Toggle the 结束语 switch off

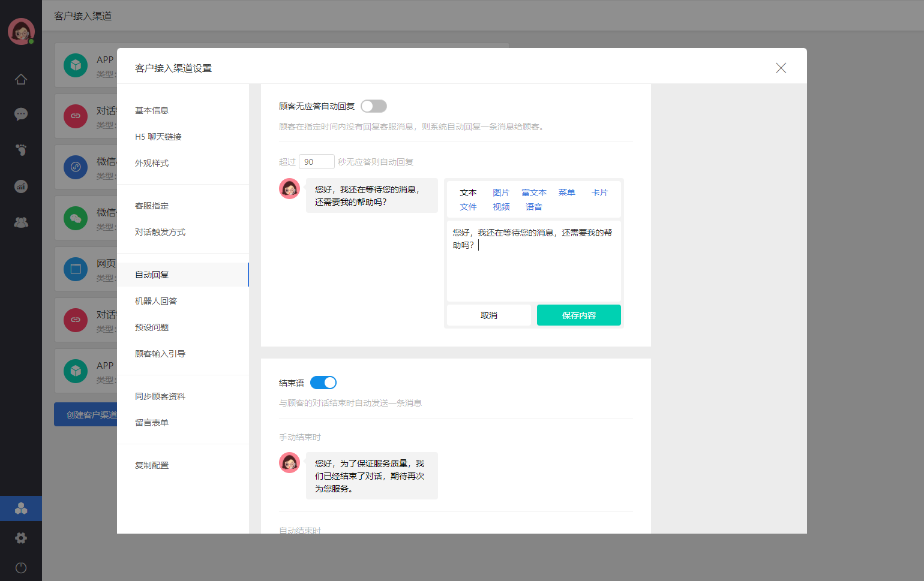tap(323, 383)
